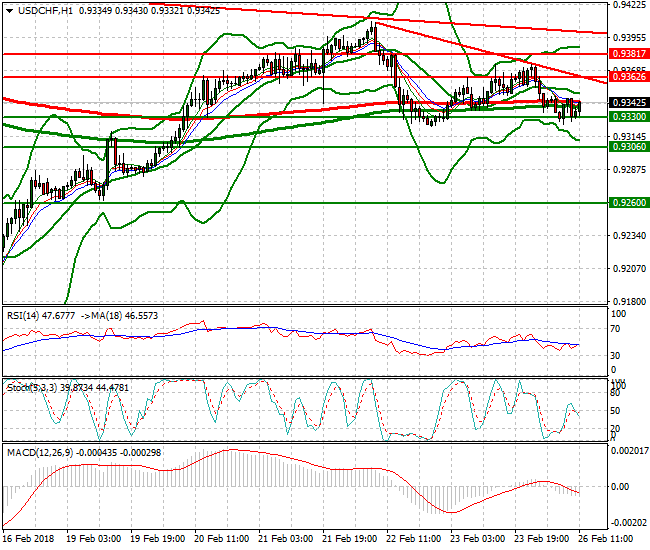This screenshot has width=650, height=550.
Task: Click the 16 Feb 2018 date on time axis
Action: pyautogui.click(x=28, y=539)
